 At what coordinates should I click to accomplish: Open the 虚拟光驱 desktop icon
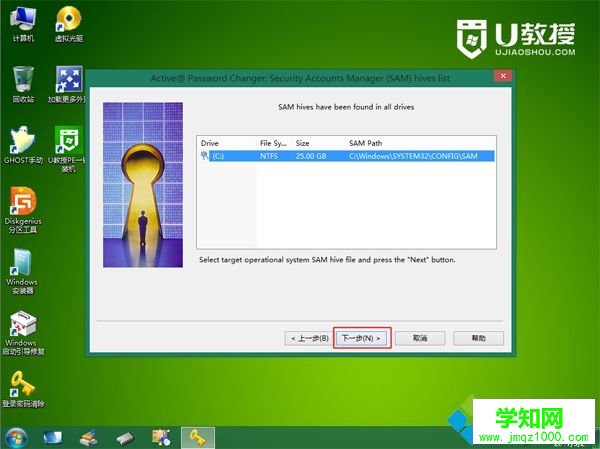tap(69, 25)
